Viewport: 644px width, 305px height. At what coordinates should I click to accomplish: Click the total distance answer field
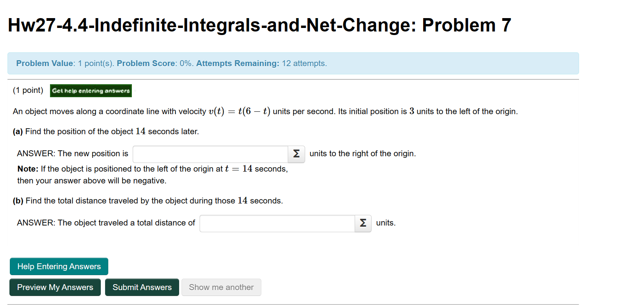277,223
